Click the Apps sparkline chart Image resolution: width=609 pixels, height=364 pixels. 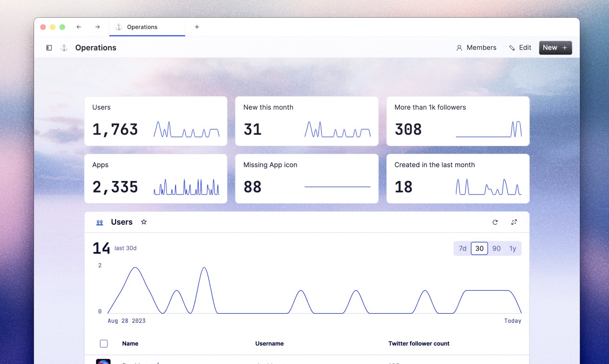tap(187, 187)
